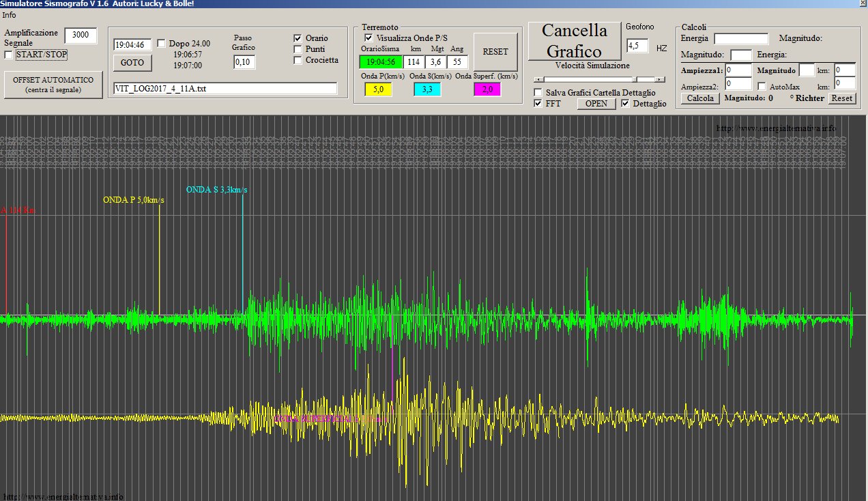
Task: Click the cyan Onda S speed box
Action: [x=427, y=89]
